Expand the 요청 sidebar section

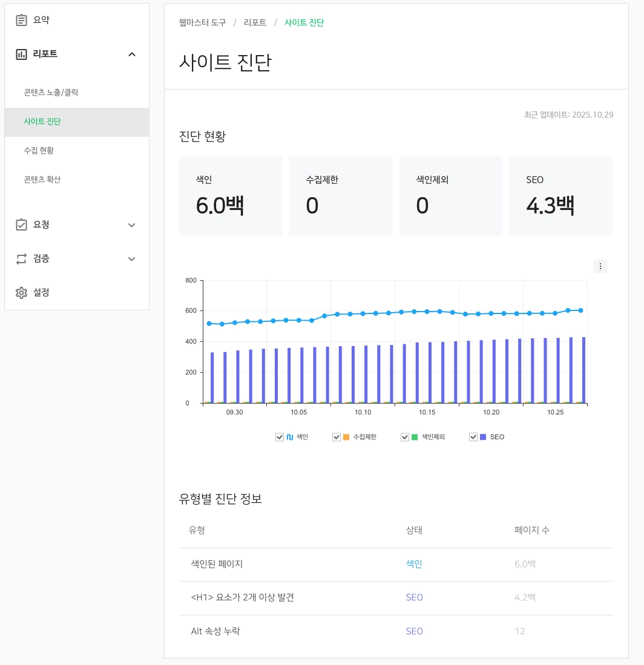click(x=131, y=224)
